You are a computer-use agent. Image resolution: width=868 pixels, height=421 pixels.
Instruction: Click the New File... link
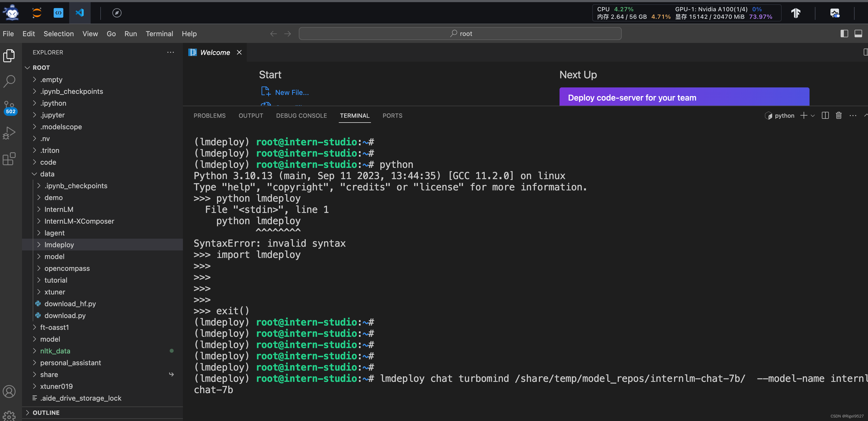coord(292,92)
